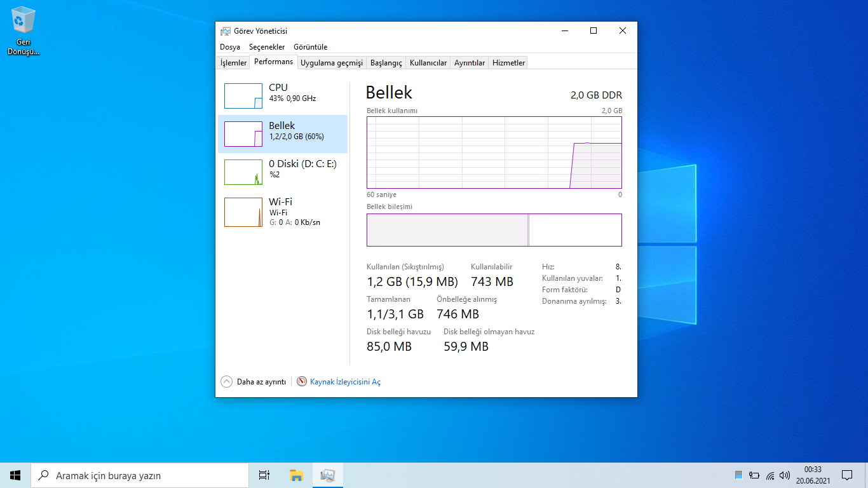Click the memory composition bar
This screenshot has height=488, width=868.
point(494,230)
